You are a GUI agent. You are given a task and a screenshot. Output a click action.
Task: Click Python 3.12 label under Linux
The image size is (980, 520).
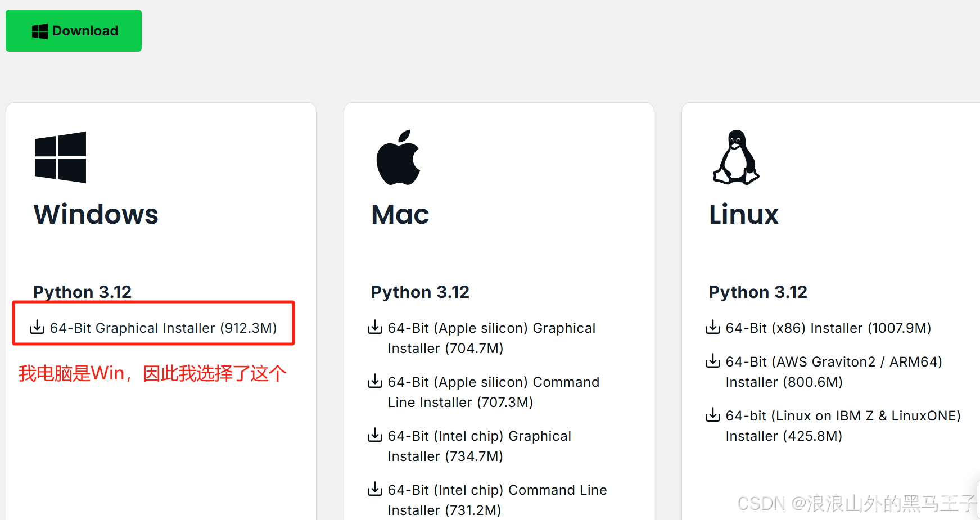click(x=758, y=292)
